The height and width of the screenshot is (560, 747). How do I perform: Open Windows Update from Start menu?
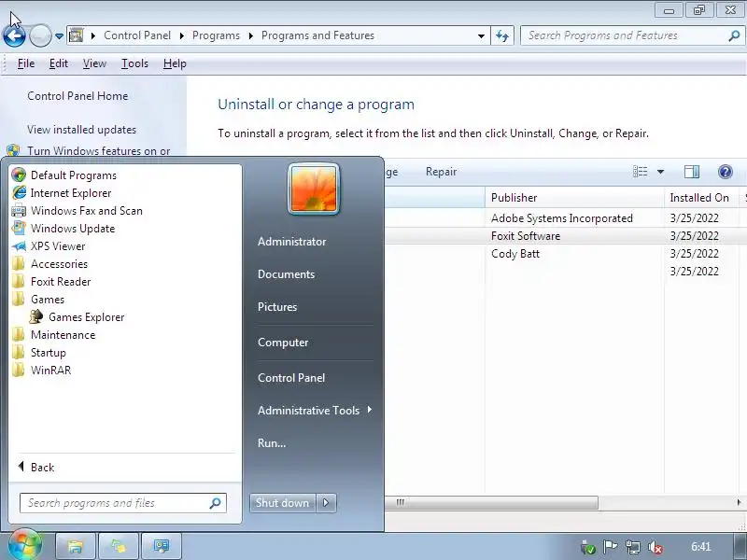73,229
